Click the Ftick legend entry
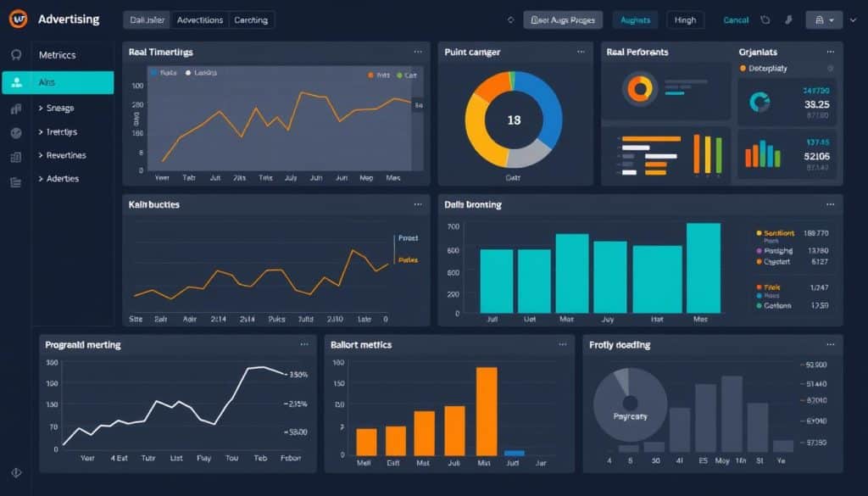This screenshot has height=496, width=868. pos(769,287)
